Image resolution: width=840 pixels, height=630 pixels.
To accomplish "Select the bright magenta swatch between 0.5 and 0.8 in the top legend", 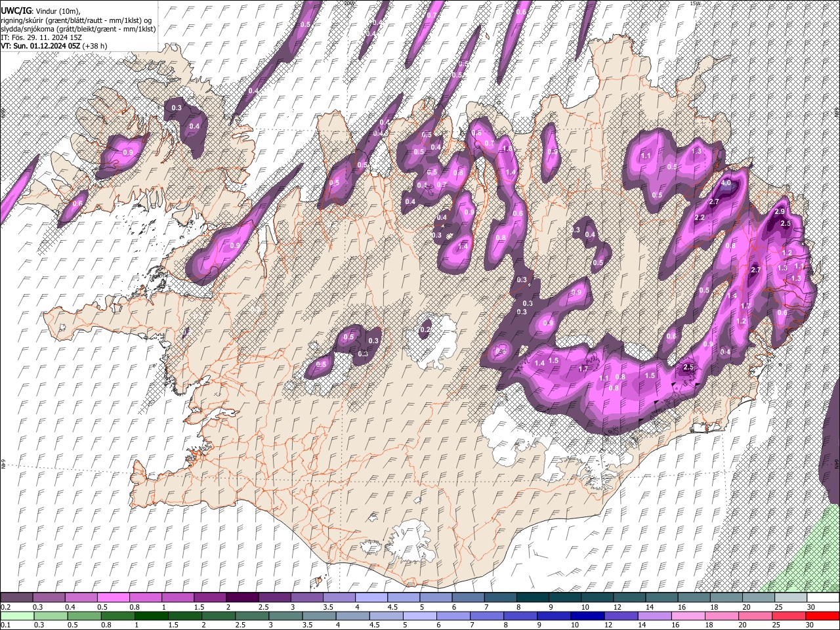I will tap(113, 597).
